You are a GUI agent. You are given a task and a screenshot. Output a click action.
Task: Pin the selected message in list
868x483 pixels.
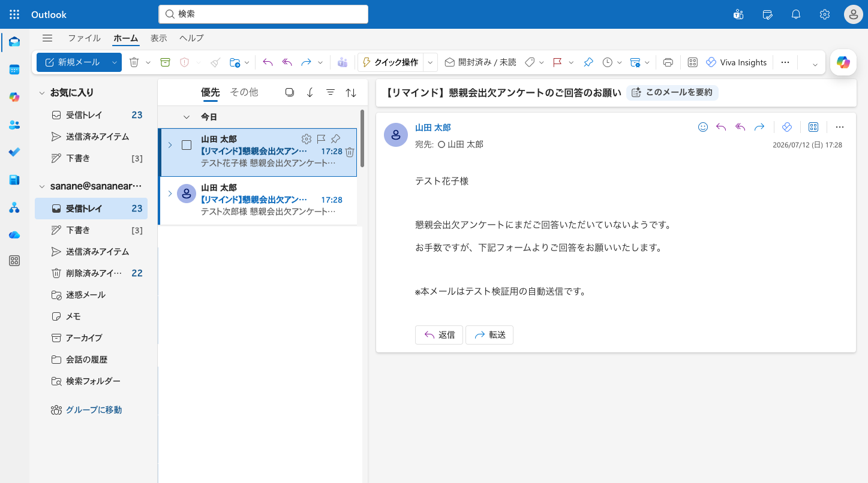(x=335, y=139)
